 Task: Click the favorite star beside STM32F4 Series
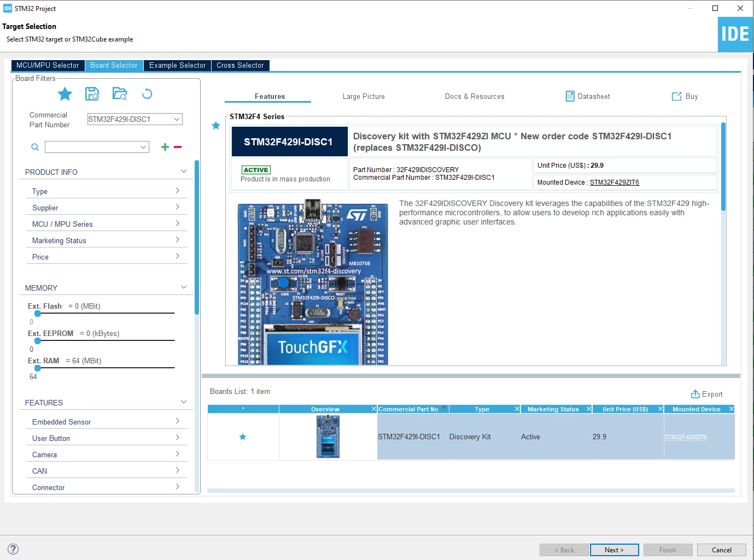pos(216,126)
